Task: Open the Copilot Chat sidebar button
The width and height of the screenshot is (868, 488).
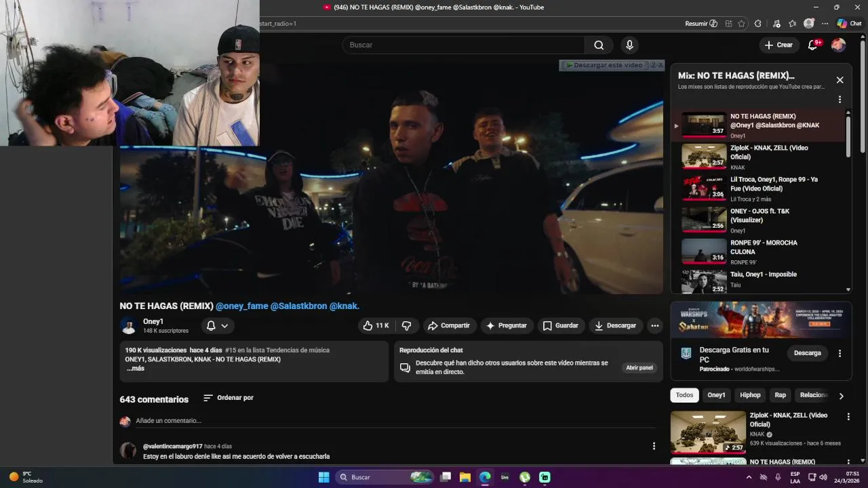Action: pos(849,24)
